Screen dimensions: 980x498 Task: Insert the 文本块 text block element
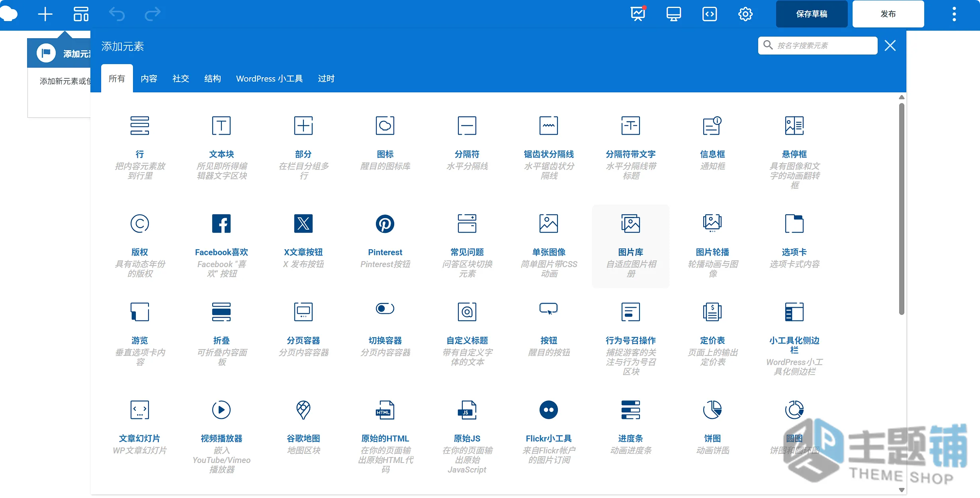tap(221, 148)
